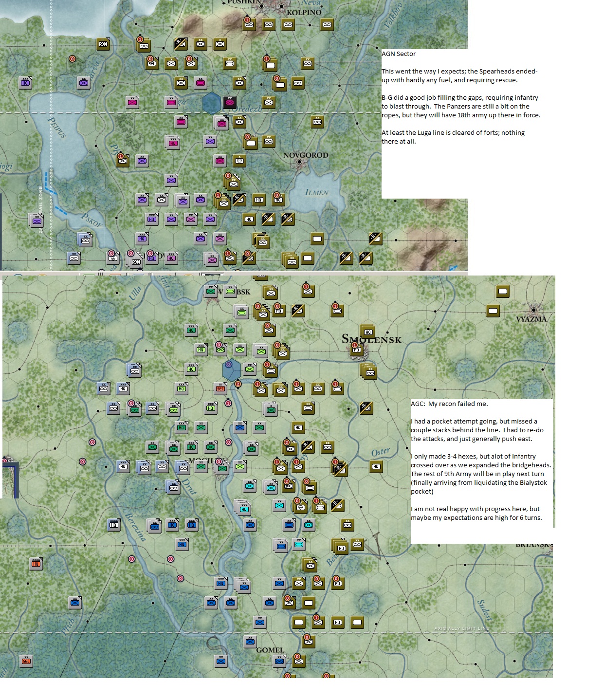Screen dimensions: 604x700
Task: Select the Soviet armor counter directly west of Bryansk
Action: tap(357, 544)
